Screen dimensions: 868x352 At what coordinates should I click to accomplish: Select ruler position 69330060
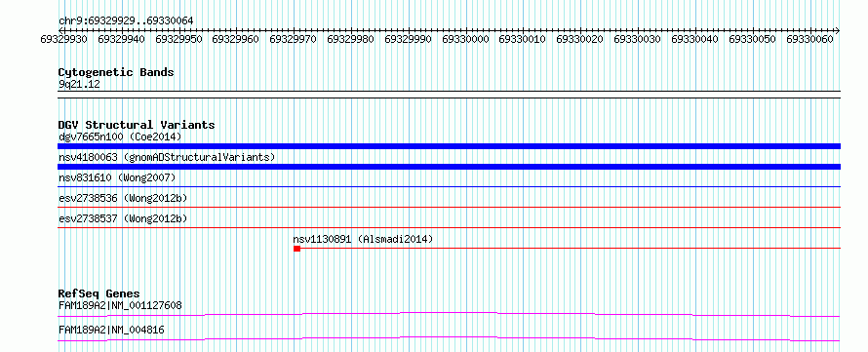[809, 39]
